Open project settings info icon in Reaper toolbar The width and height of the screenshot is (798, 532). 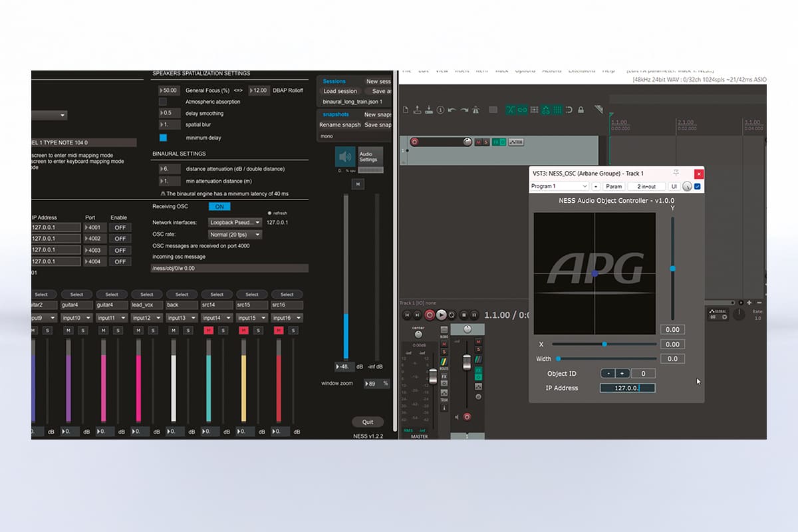pos(440,110)
